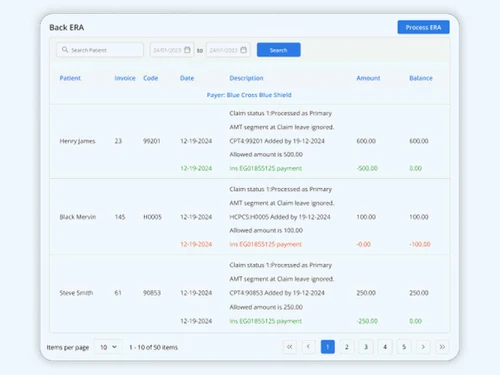The width and height of the screenshot is (500, 375).
Task: Open the start date calendar icon
Action: point(187,50)
